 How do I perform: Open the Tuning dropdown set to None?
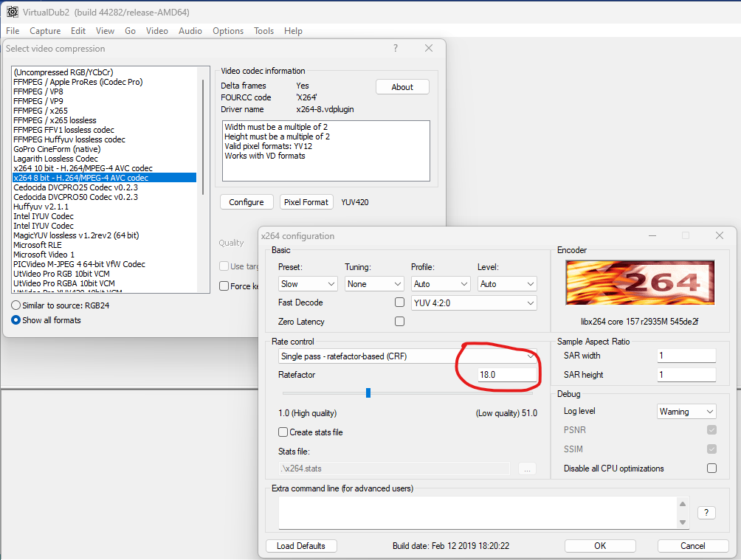(373, 283)
